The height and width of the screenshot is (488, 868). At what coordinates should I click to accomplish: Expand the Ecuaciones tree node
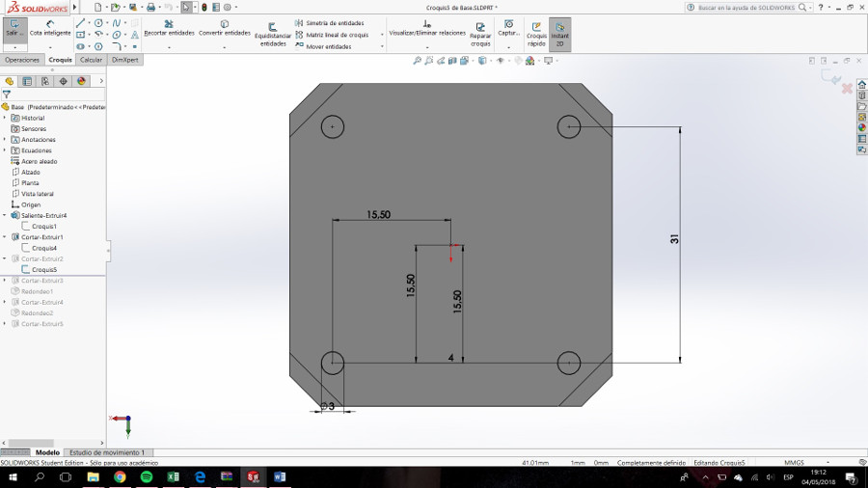(x=5, y=150)
